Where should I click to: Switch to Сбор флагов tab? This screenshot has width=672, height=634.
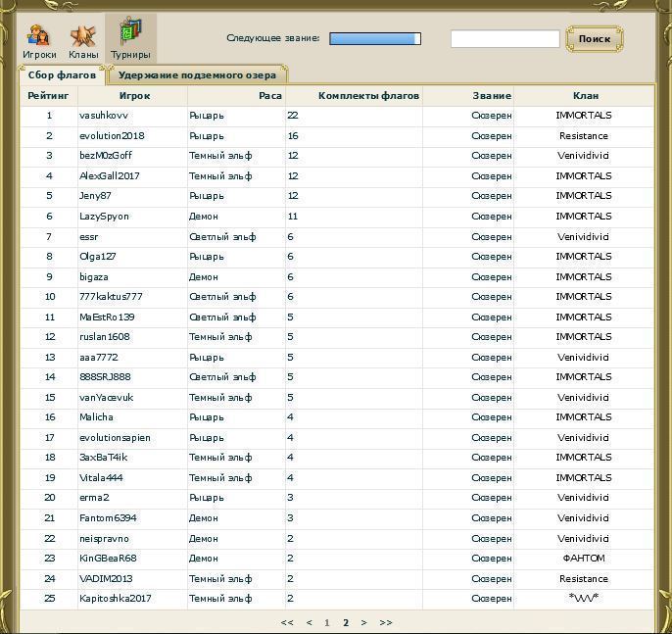[62, 74]
